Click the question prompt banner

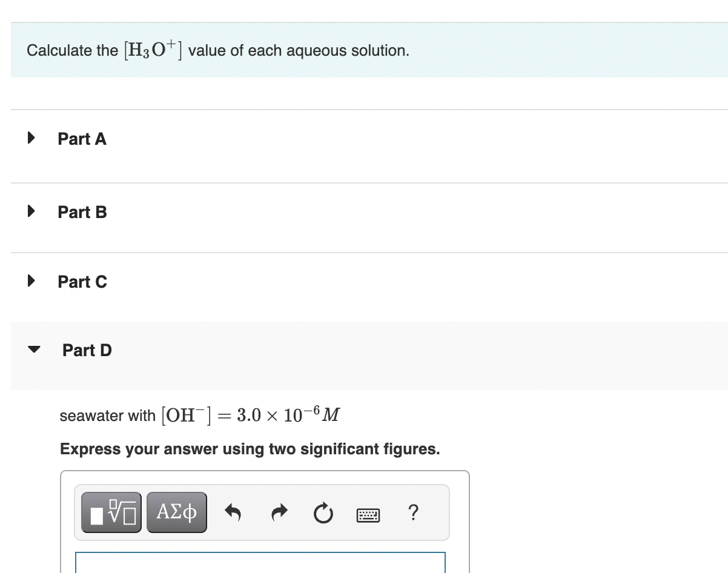(x=219, y=50)
